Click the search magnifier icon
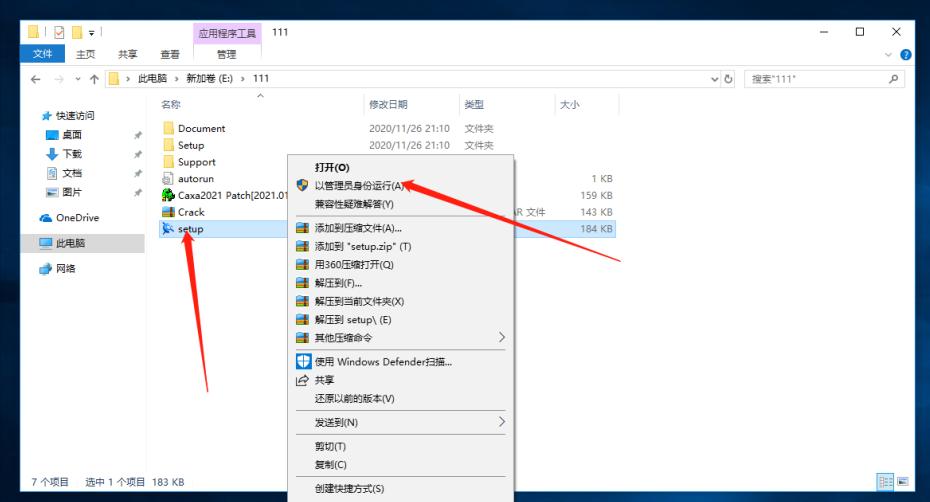Image resolution: width=930 pixels, height=502 pixels. [x=893, y=79]
